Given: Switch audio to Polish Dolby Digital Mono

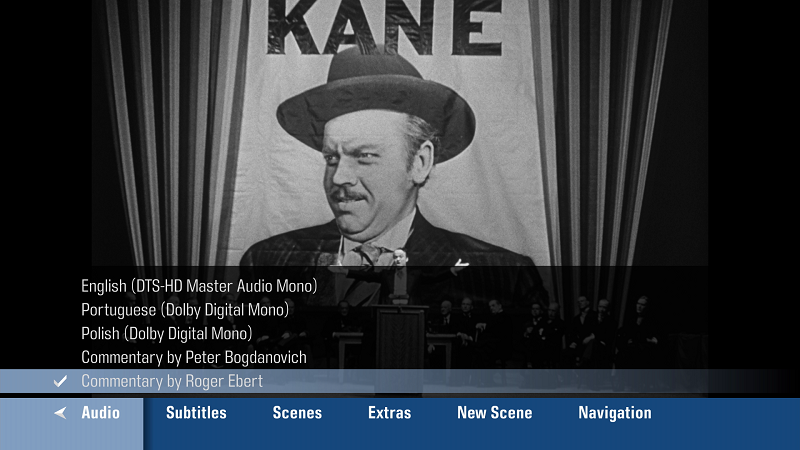Looking at the screenshot, I should click(x=166, y=334).
